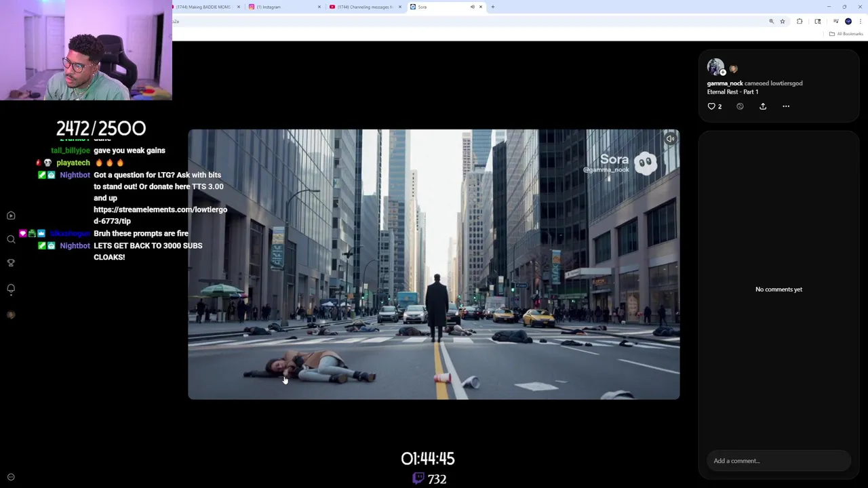Click the @gamma_nock label under the Sora logo

(x=606, y=169)
